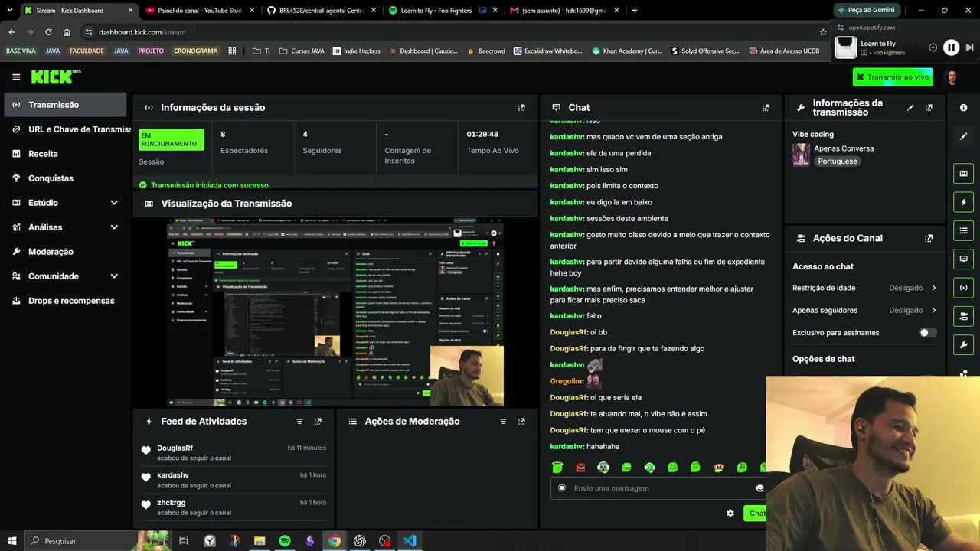Pop out the Informações da transmissão panel
This screenshot has width=980, height=551.
[929, 108]
